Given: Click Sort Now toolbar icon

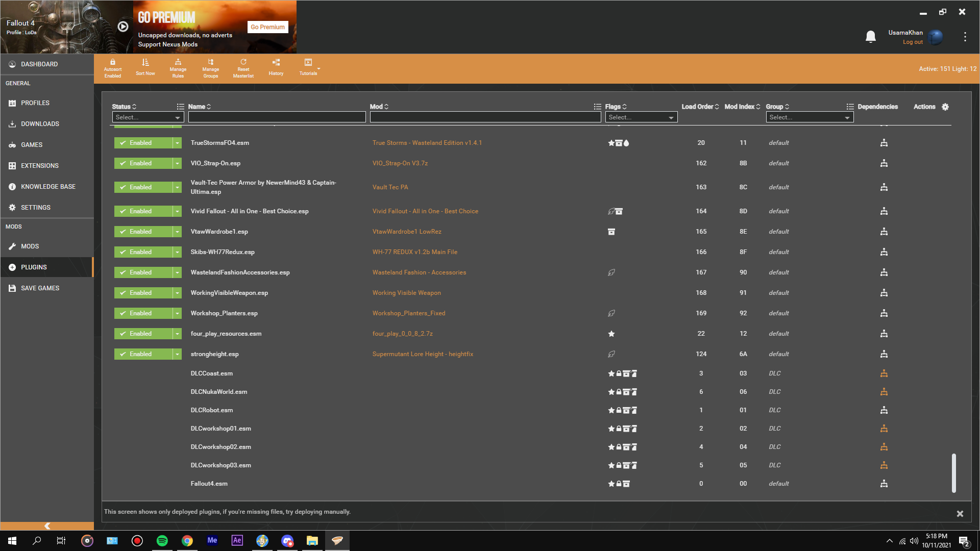Looking at the screenshot, I should pos(145,62).
